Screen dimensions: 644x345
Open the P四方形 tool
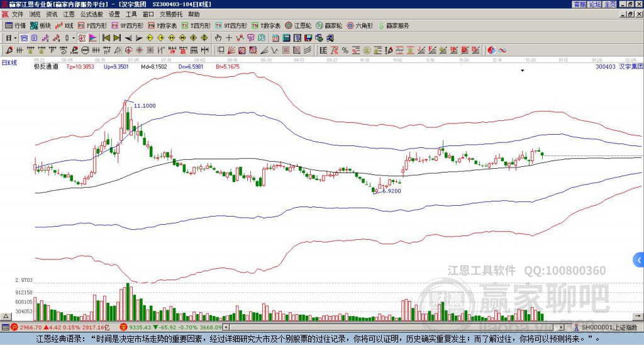pos(92,25)
